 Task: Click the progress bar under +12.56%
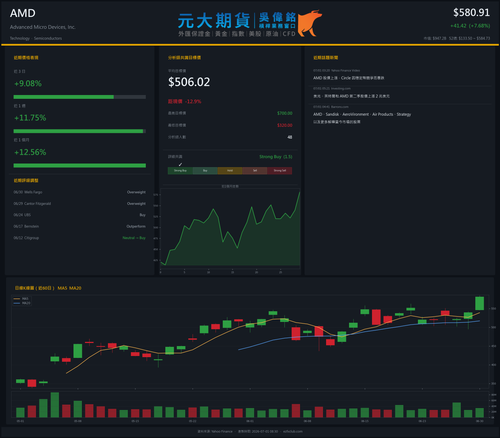click(x=80, y=165)
